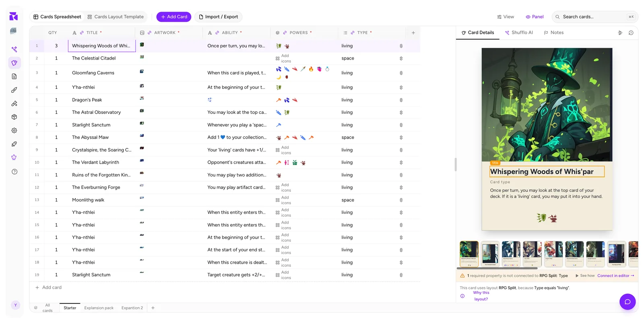
Task: Open type dropdown for Dragon's Peak
Action: [x=401, y=100]
